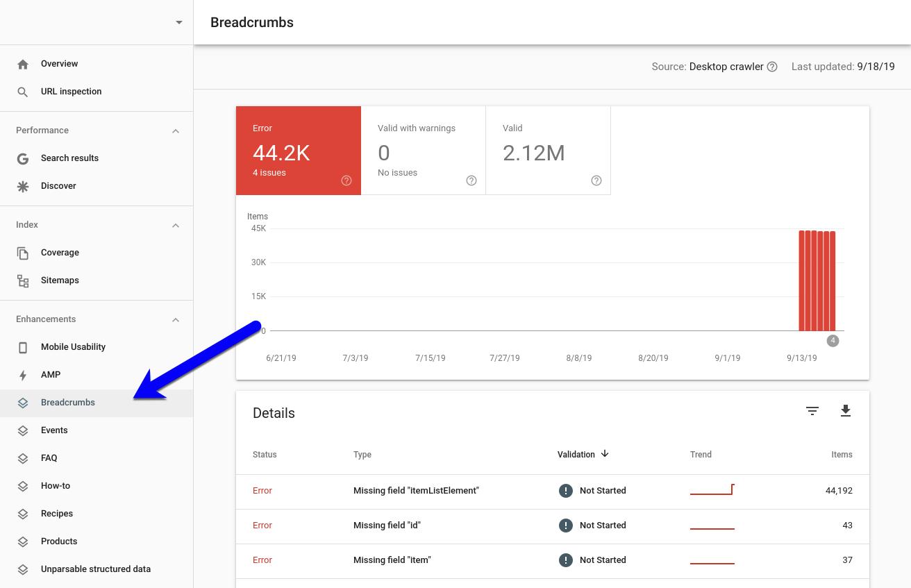This screenshot has height=588, width=911.
Task: Open the Missing field "itemListElement" error
Action: tap(416, 490)
